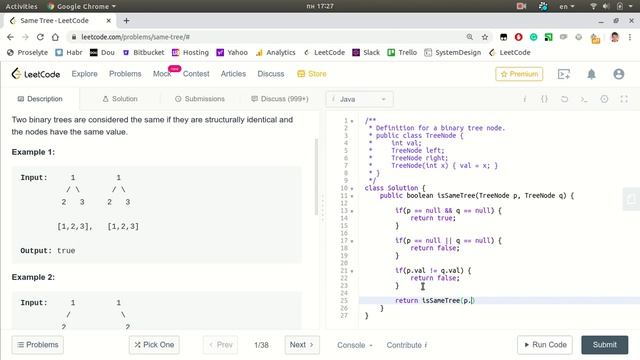Click the address bar URL field
The image size is (640, 360).
pos(265,37)
